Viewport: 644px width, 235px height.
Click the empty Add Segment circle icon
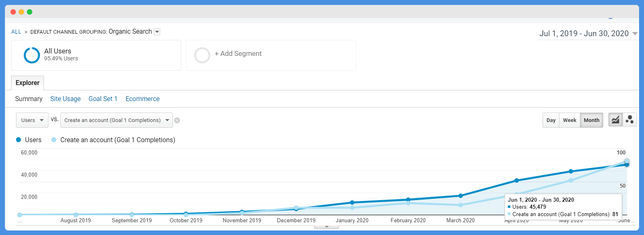click(202, 55)
